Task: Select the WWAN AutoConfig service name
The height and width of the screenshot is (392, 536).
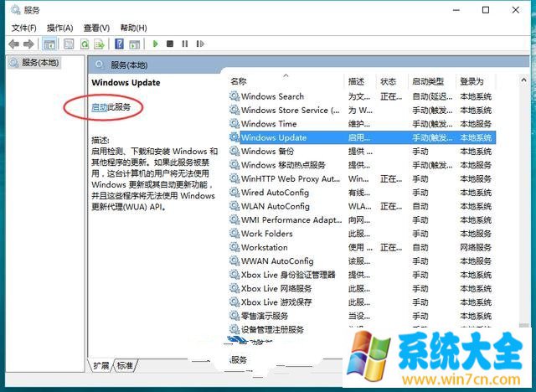Action: pyautogui.click(x=277, y=261)
